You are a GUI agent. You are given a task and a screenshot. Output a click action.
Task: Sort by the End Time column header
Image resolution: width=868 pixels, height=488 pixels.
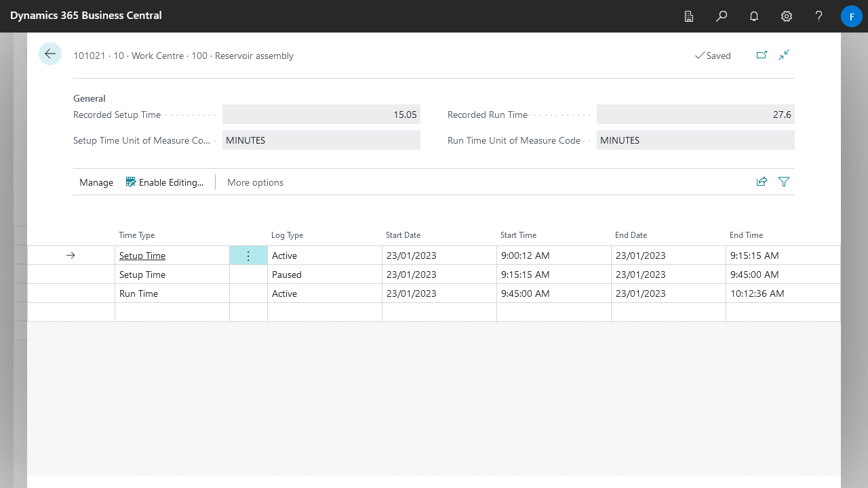pos(747,235)
